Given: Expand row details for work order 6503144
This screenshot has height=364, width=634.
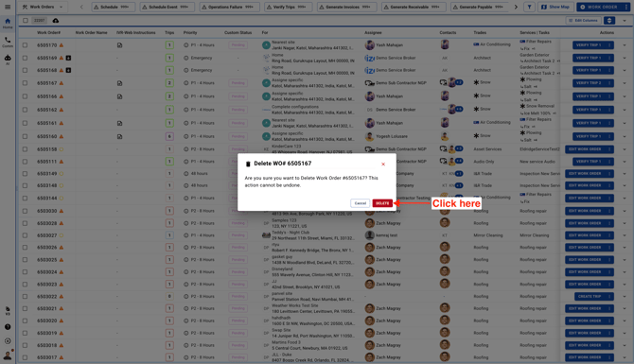Looking at the screenshot, I should coord(625,199).
